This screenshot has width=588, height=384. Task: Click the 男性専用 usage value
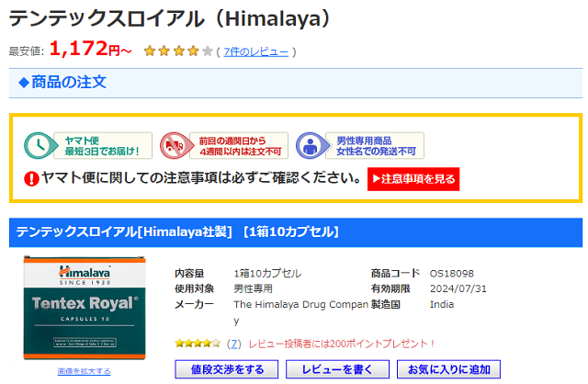click(x=254, y=288)
